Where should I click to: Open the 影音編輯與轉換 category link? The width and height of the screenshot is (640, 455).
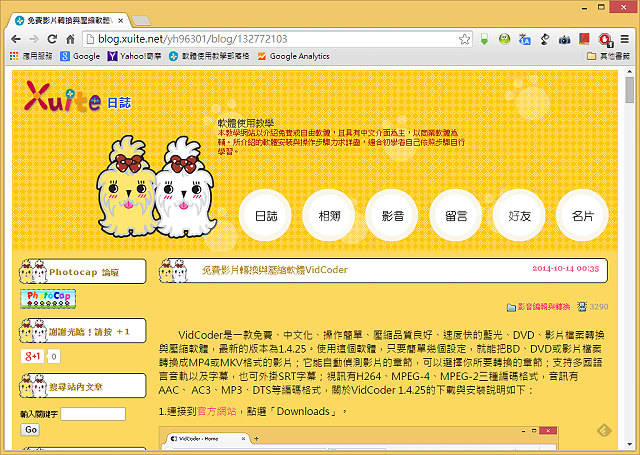pos(544,306)
